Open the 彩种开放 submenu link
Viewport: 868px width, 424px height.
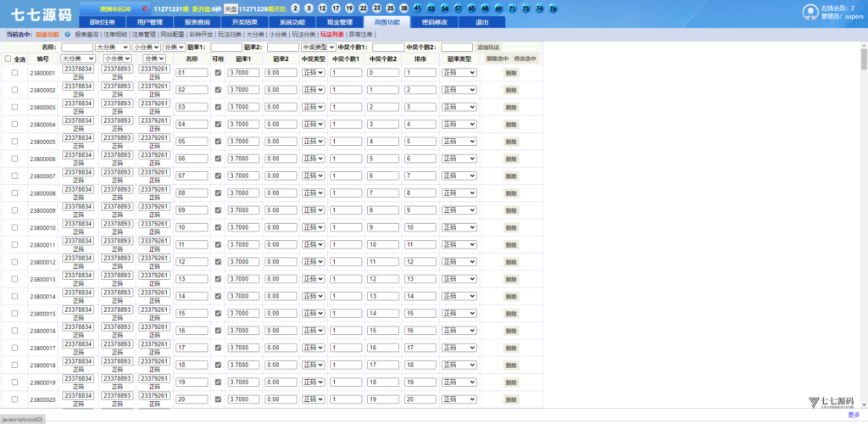[x=201, y=34]
